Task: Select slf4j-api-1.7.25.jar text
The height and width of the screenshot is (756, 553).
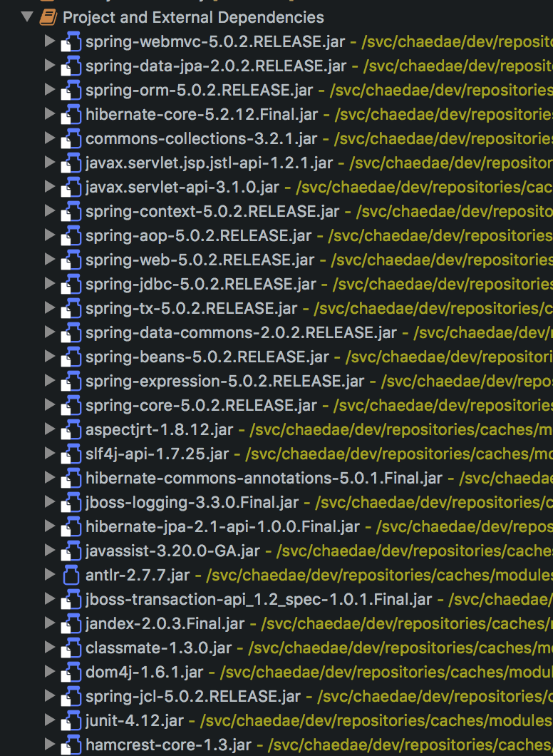Action: coord(157,454)
